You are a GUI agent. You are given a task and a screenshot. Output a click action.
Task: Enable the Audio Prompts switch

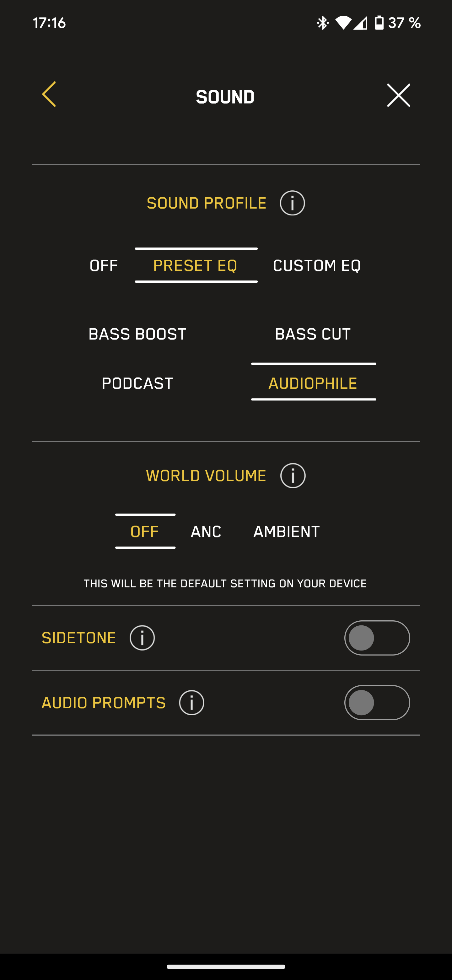point(377,703)
